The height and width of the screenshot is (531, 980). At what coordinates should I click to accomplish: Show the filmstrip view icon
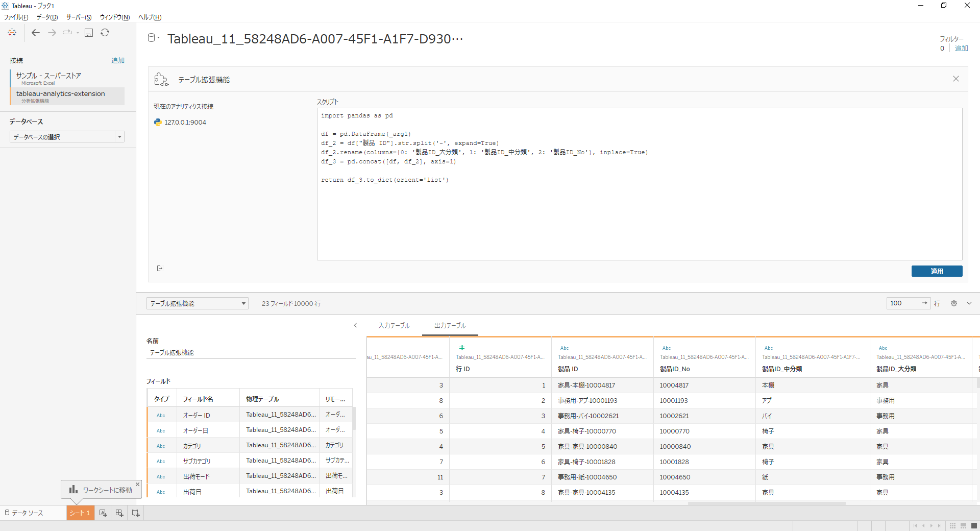[963, 526]
